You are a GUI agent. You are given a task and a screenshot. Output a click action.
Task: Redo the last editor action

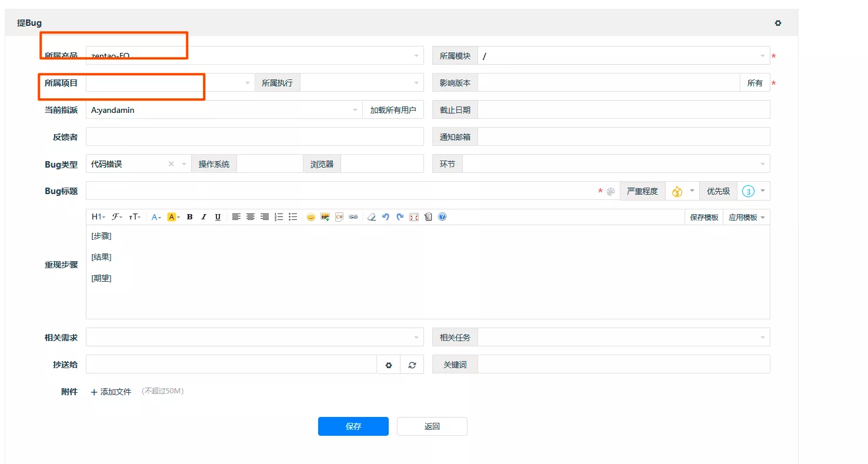click(400, 217)
